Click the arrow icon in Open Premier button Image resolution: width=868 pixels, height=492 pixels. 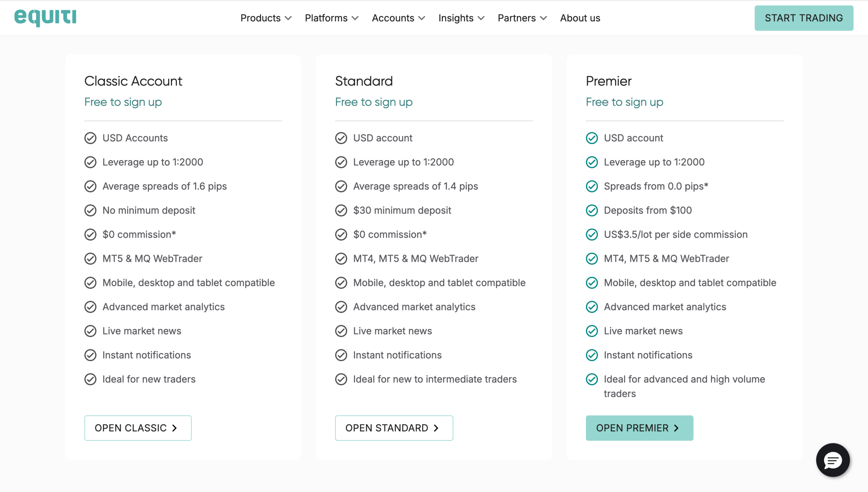click(x=676, y=428)
